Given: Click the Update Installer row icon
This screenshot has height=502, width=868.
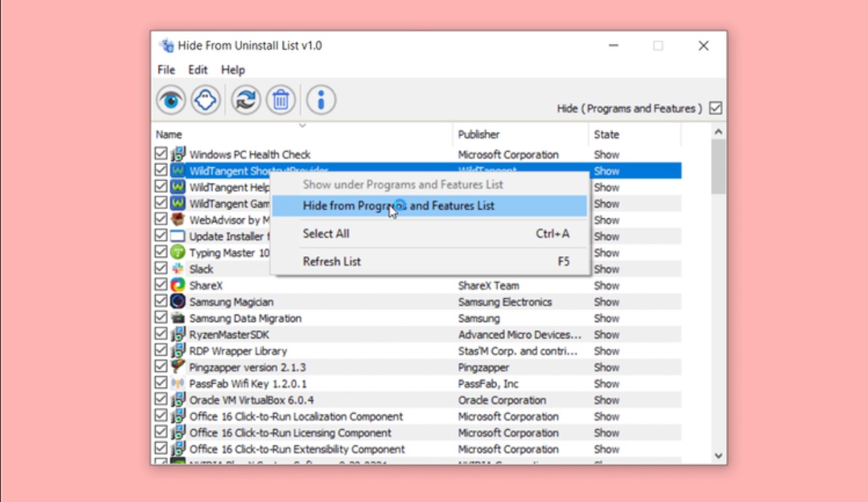Looking at the screenshot, I should click(177, 237).
